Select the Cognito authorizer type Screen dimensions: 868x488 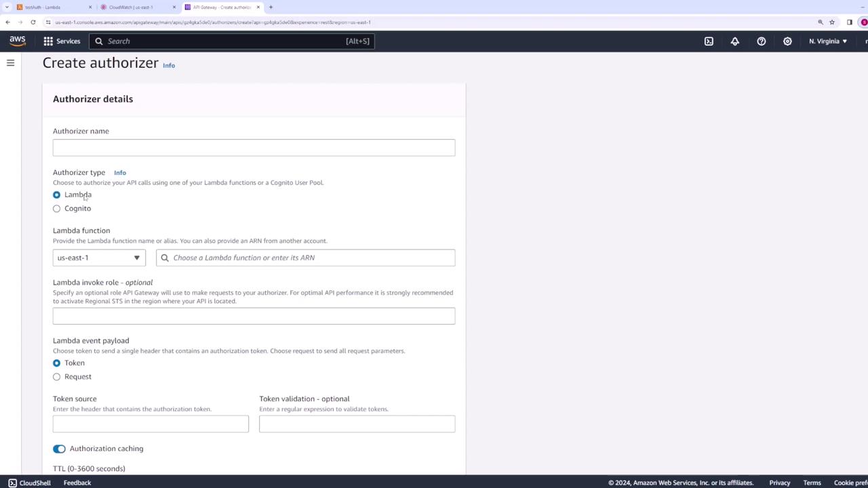coord(56,209)
